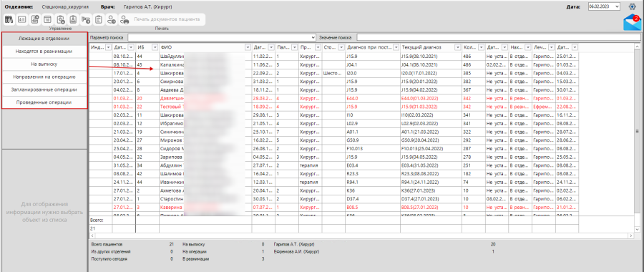644x272 pixels.
Task: Select the Смирнова patient row
Action: (333, 82)
